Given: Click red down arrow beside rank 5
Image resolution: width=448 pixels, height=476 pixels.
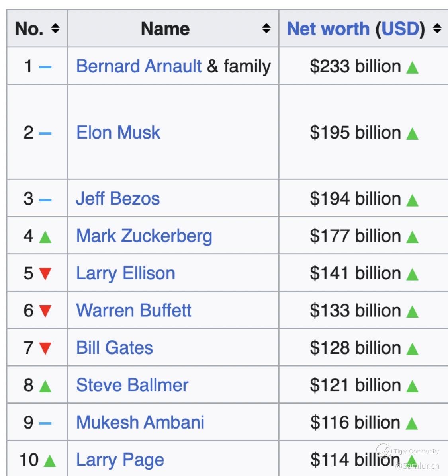Looking at the screenshot, I should (45, 274).
